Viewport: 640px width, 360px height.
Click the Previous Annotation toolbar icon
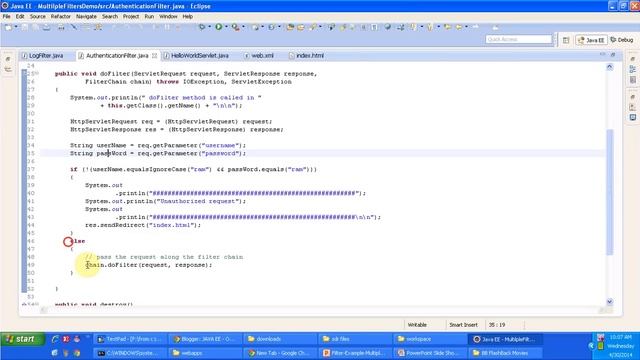point(430,27)
